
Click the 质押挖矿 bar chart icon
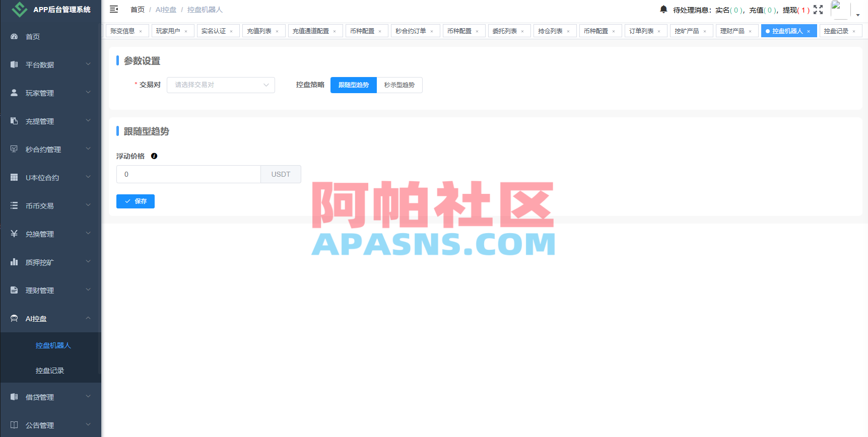[x=14, y=262]
